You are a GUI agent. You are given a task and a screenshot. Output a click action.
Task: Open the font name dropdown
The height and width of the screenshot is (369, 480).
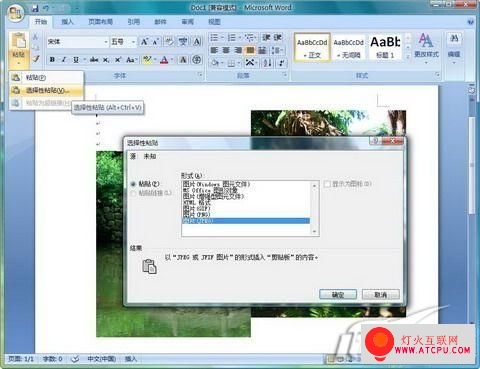point(106,42)
